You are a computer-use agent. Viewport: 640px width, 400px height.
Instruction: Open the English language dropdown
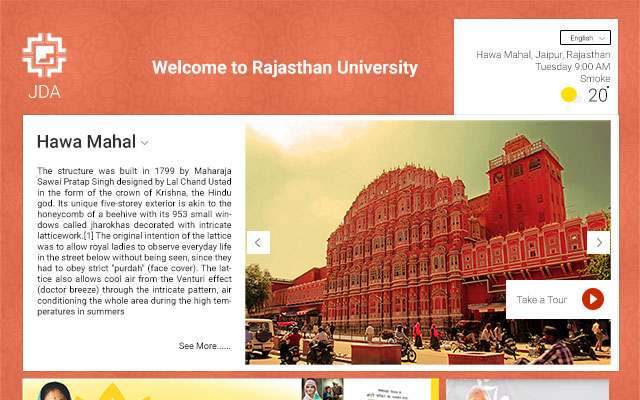pyautogui.click(x=585, y=38)
